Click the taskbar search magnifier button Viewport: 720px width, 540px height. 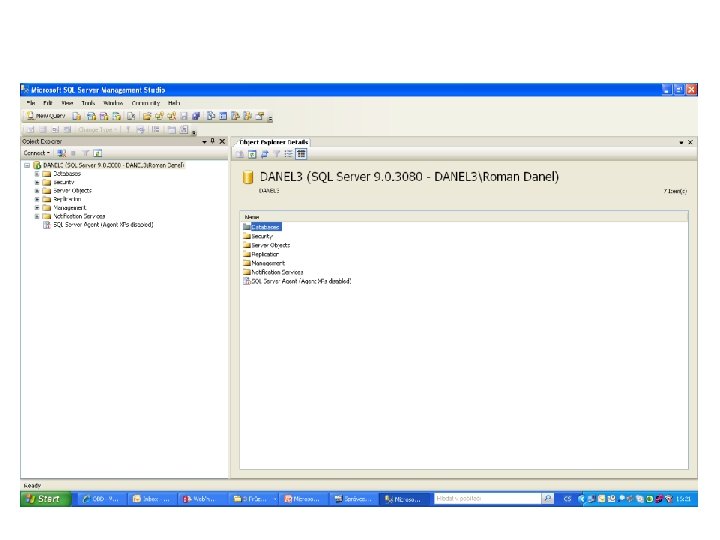point(548,499)
